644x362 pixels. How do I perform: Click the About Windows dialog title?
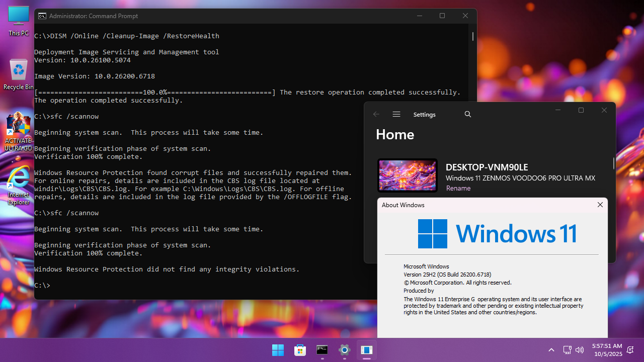point(403,205)
